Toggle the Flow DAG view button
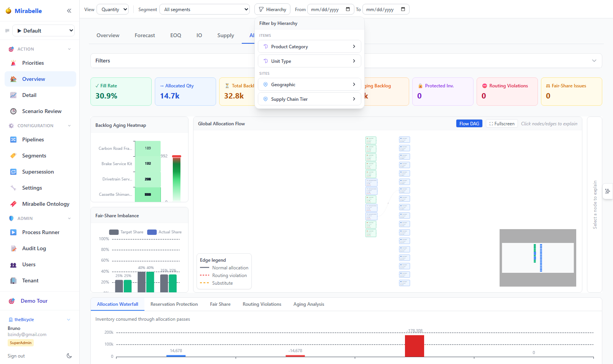The image size is (613, 364). [x=469, y=123]
